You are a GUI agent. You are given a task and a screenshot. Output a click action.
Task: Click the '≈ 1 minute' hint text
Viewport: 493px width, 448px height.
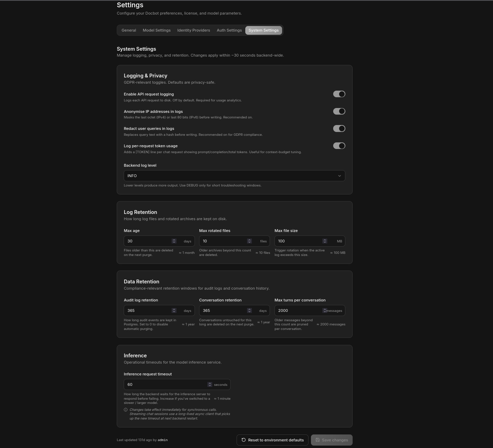click(x=222, y=399)
